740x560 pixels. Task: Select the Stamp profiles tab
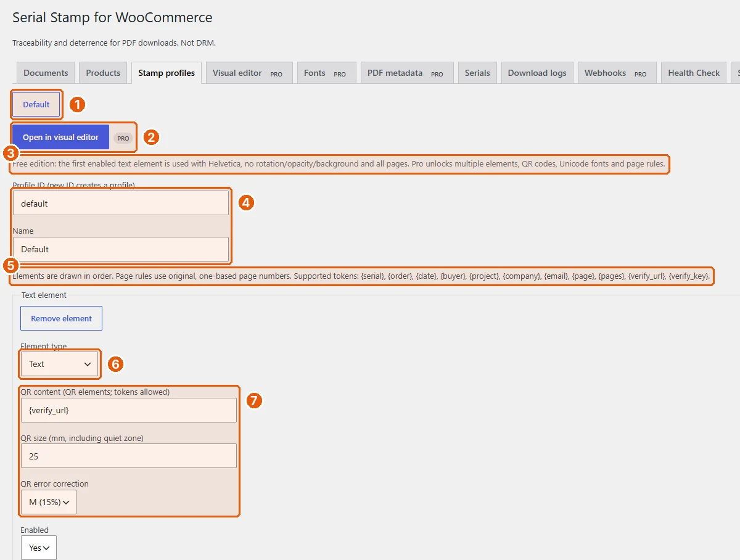tap(166, 73)
